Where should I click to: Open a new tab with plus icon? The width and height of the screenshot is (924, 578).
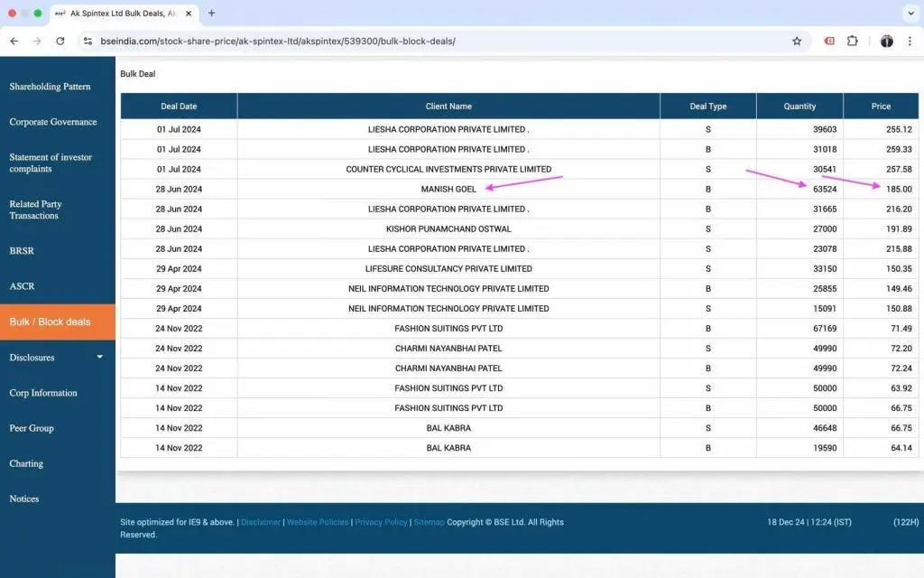[211, 14]
